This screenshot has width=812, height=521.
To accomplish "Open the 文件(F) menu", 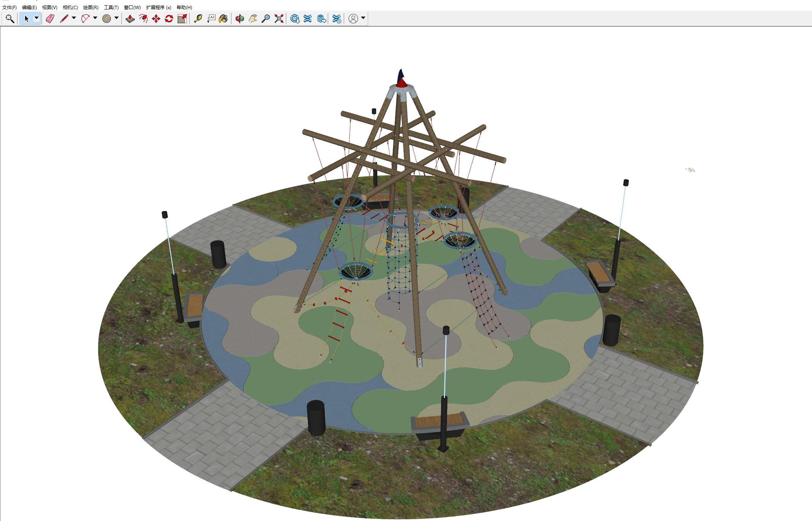I will point(10,7).
